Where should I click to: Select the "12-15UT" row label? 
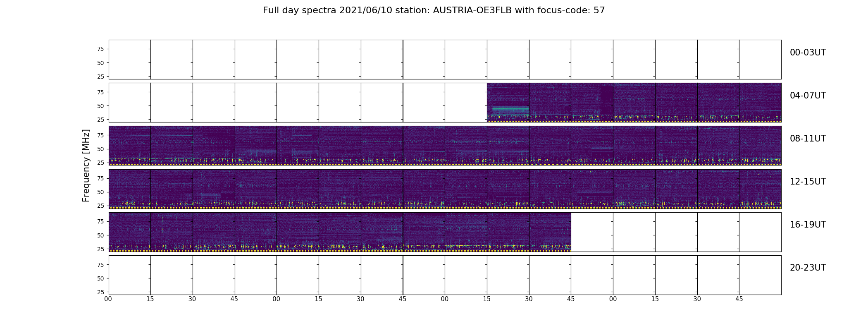pyautogui.click(x=808, y=182)
